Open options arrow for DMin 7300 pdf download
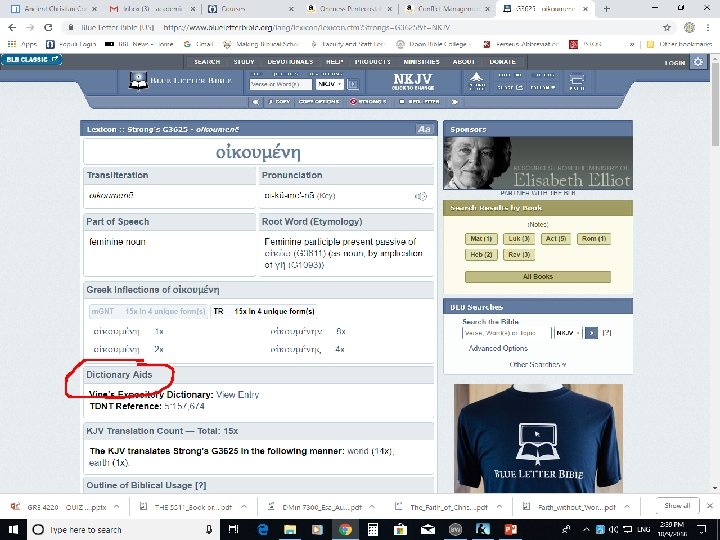Screen dimensions: 720x540 coord(371,506)
